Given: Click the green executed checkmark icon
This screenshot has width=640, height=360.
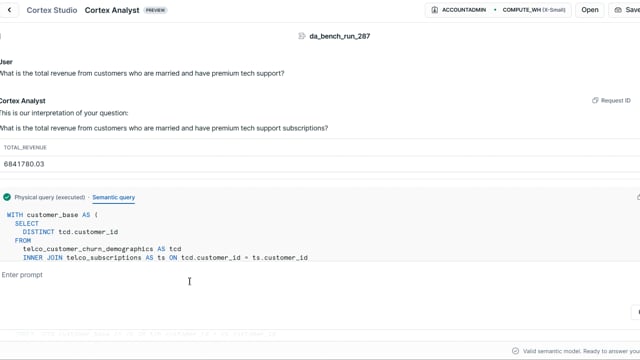Looking at the screenshot, I should pos(7,197).
